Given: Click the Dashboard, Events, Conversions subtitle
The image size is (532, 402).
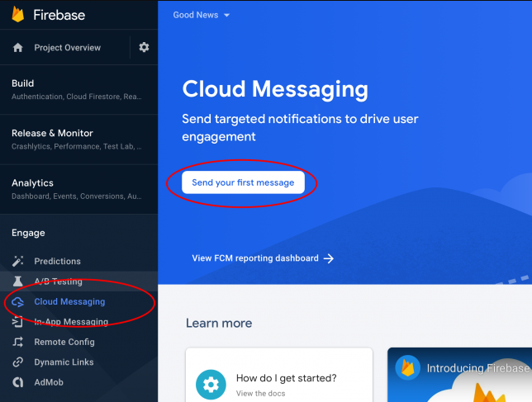Looking at the screenshot, I should click(x=77, y=196).
